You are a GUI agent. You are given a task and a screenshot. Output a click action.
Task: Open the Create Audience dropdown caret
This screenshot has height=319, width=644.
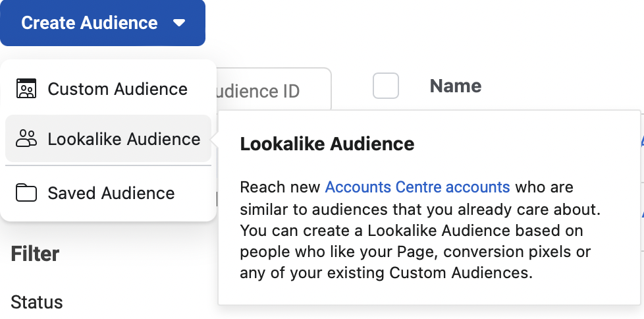[x=178, y=23]
